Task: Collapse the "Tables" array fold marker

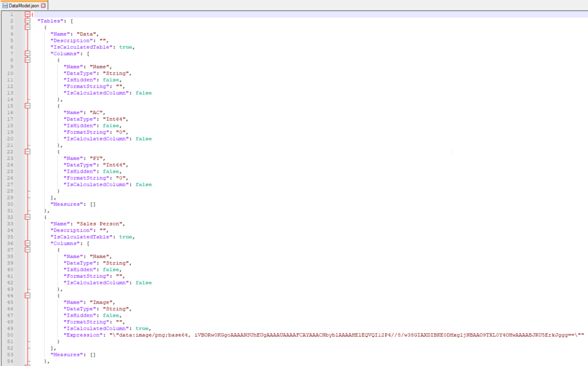Action: tap(27, 21)
